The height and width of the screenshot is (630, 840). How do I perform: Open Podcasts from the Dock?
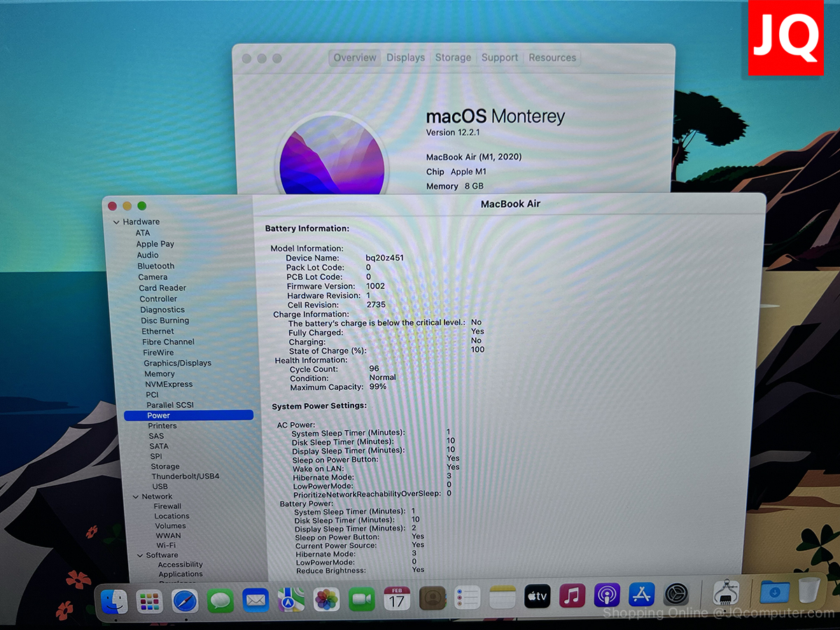pos(607,595)
